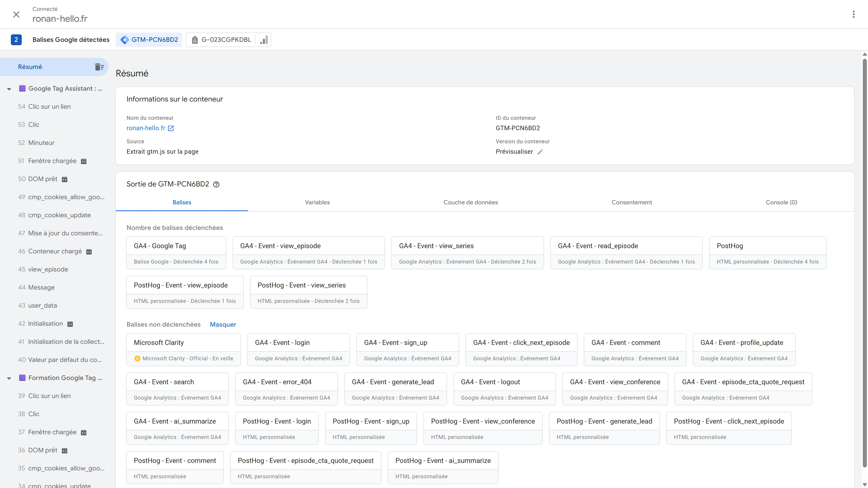Select event 43 user_data

click(54, 306)
